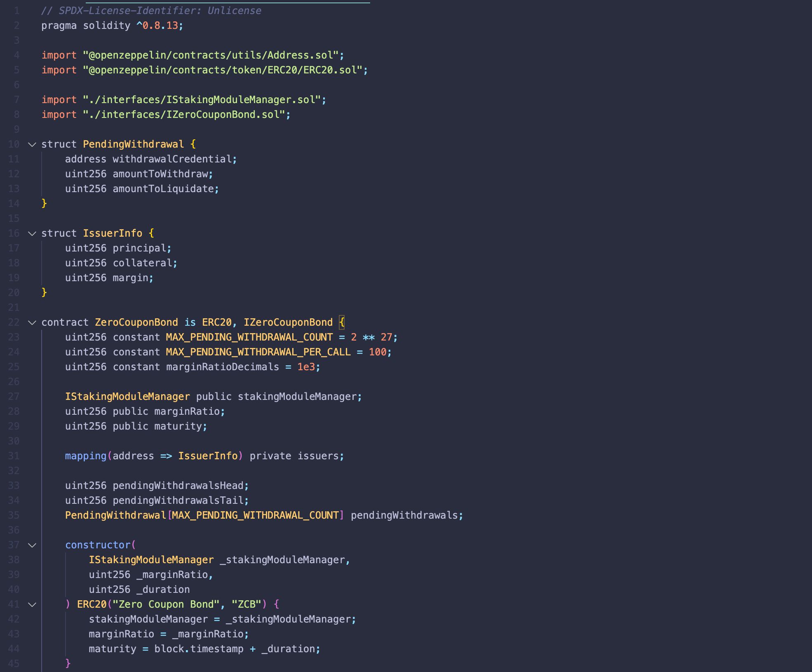Viewport: 812px width, 672px height.
Task: Click the array variable pendingWithdrawals on line 35
Action: tap(404, 515)
